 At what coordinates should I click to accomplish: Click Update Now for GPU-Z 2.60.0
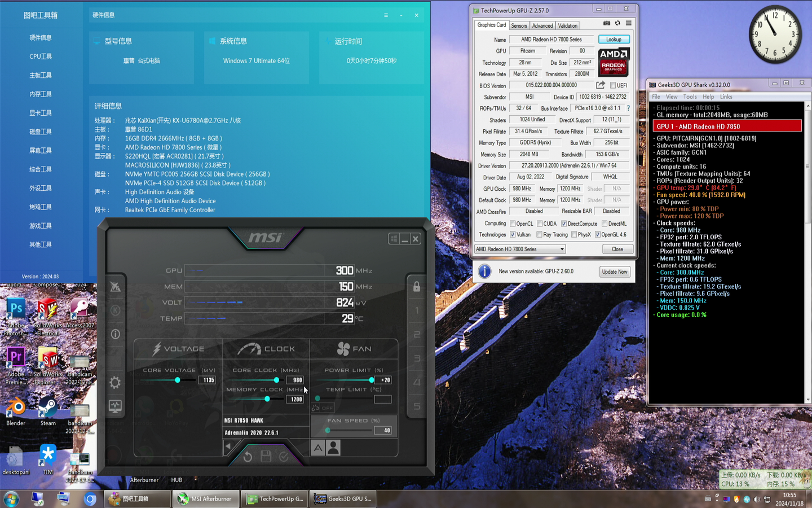614,271
